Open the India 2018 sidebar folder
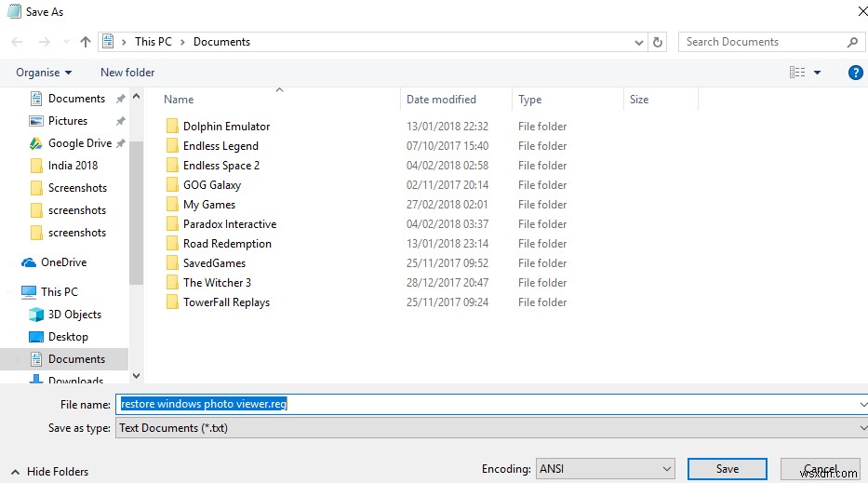Screen dimensions: 868x483 point(73,166)
